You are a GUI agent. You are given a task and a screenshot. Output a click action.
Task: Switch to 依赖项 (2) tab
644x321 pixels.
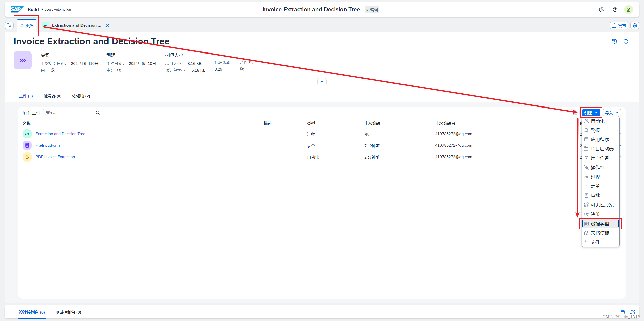(81, 96)
